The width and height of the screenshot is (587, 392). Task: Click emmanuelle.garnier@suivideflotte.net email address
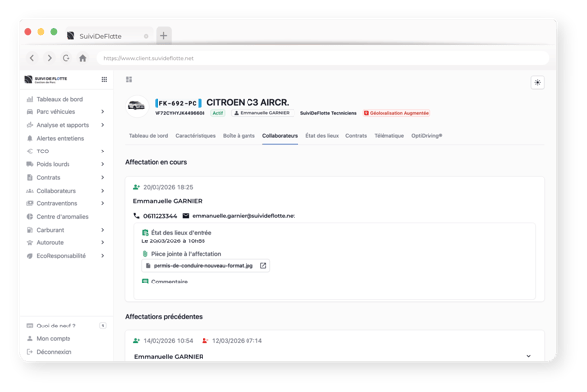pyautogui.click(x=244, y=216)
